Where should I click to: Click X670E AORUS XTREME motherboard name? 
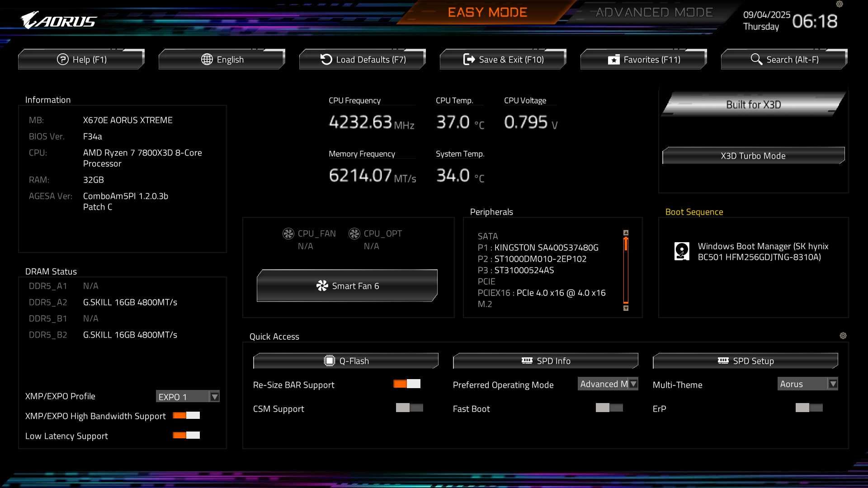pos(127,120)
